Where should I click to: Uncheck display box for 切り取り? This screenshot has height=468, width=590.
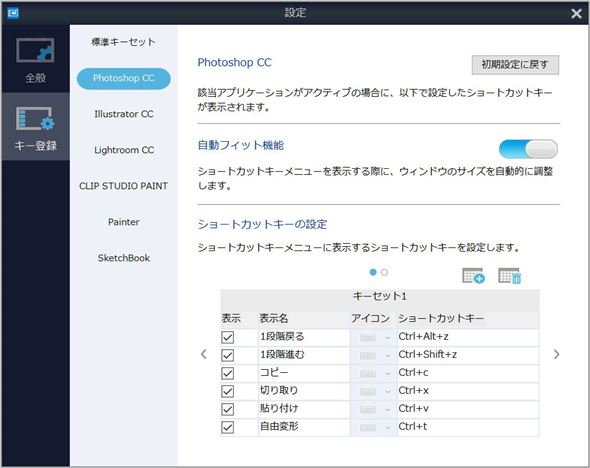[x=228, y=391]
